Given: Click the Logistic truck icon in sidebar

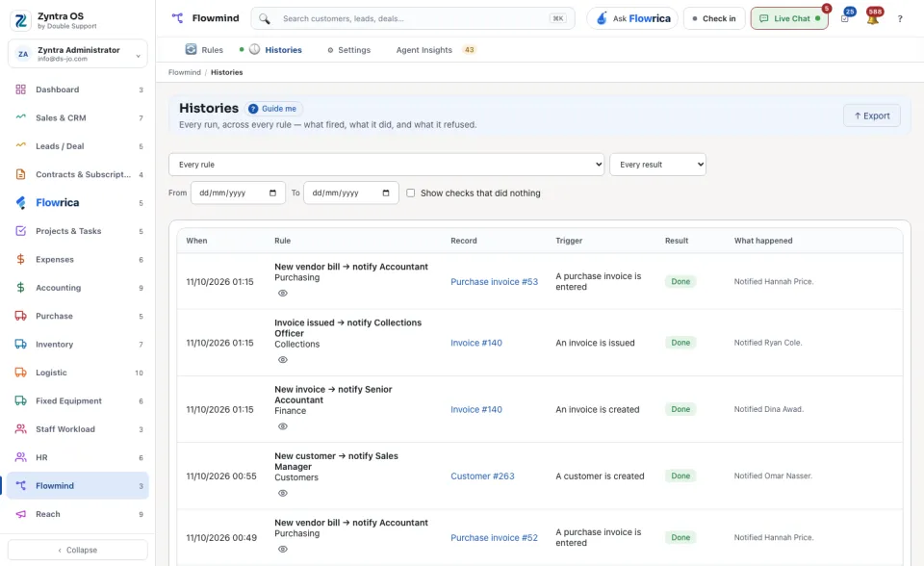Looking at the screenshot, I should (x=20, y=373).
